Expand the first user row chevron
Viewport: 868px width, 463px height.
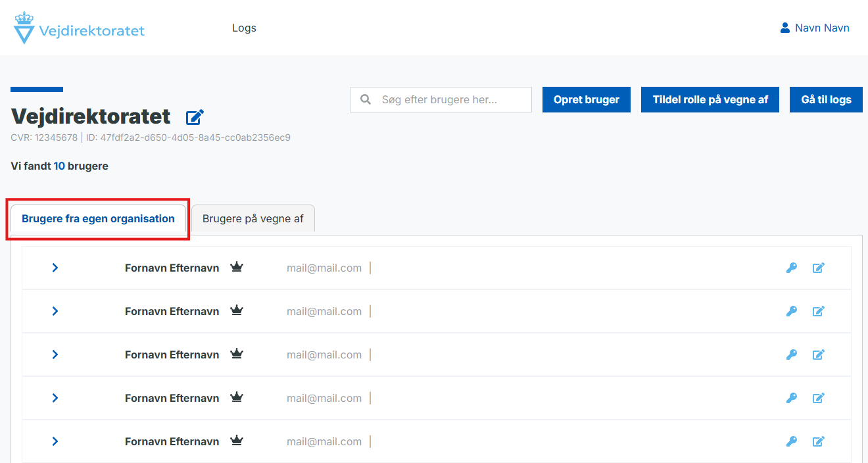[55, 268]
